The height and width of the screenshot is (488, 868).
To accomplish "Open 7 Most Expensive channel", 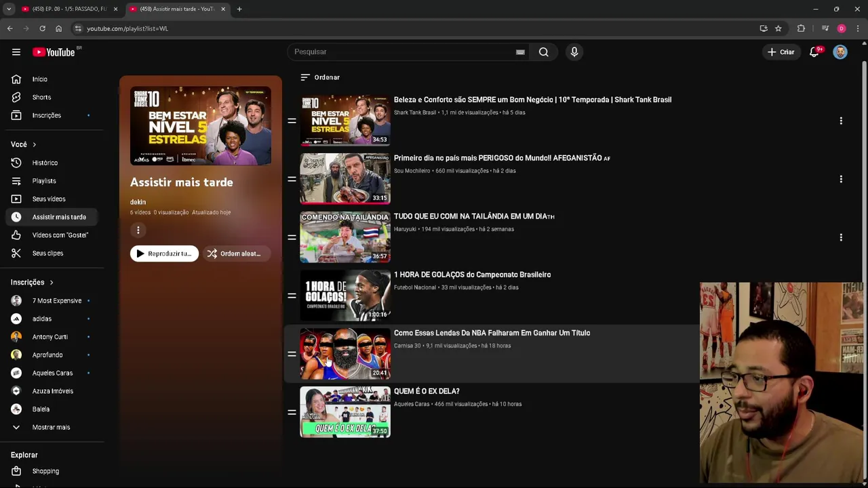I will point(52,300).
